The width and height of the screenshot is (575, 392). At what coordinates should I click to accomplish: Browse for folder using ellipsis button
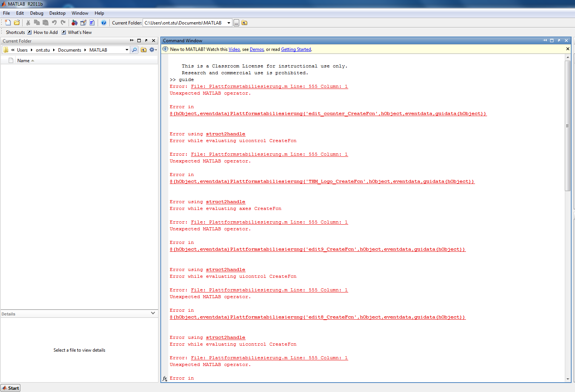(x=237, y=23)
